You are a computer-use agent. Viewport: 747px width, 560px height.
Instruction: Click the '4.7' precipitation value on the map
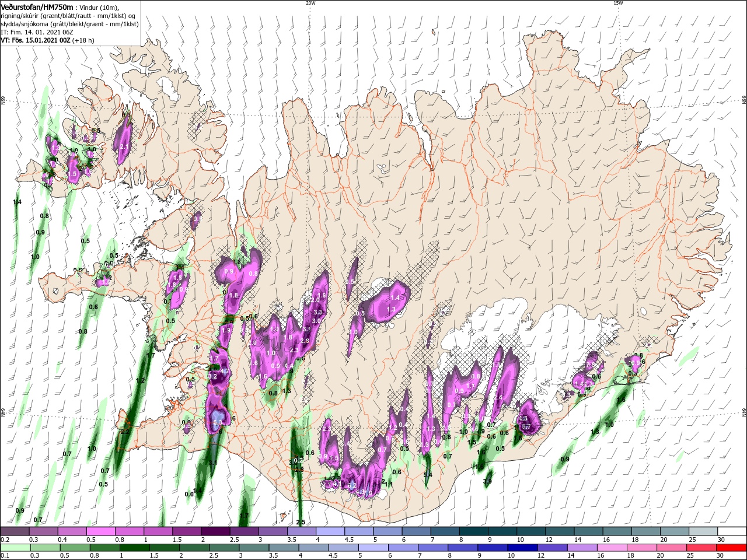225,371
